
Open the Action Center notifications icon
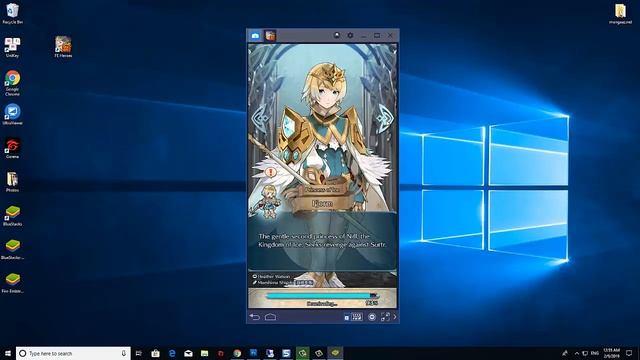tap(629, 353)
